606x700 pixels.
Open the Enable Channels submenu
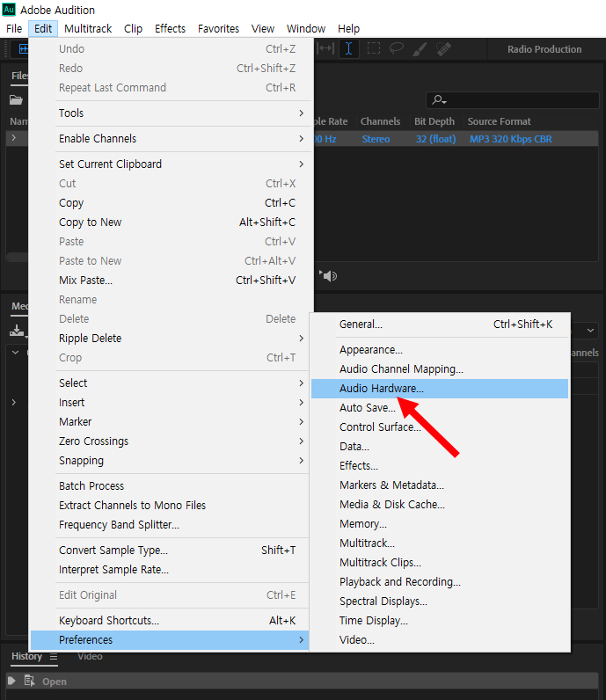[182, 138]
